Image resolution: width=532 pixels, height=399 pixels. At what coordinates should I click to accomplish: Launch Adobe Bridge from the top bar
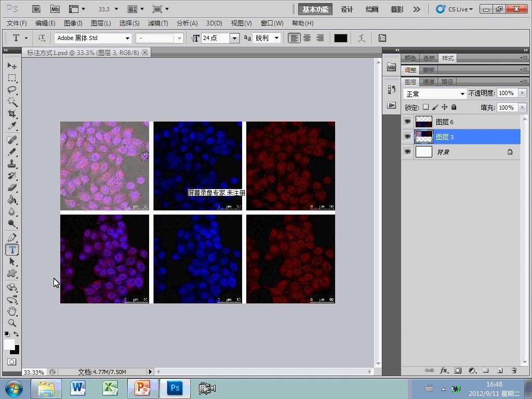(x=36, y=9)
